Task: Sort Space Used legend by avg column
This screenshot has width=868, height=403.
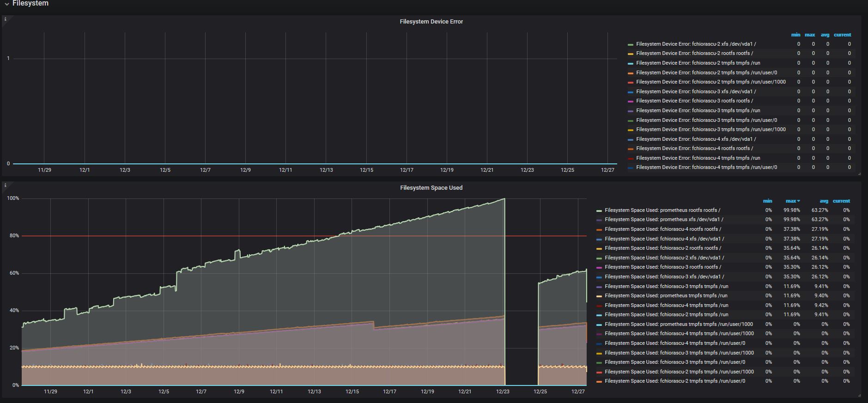Action: pos(824,201)
